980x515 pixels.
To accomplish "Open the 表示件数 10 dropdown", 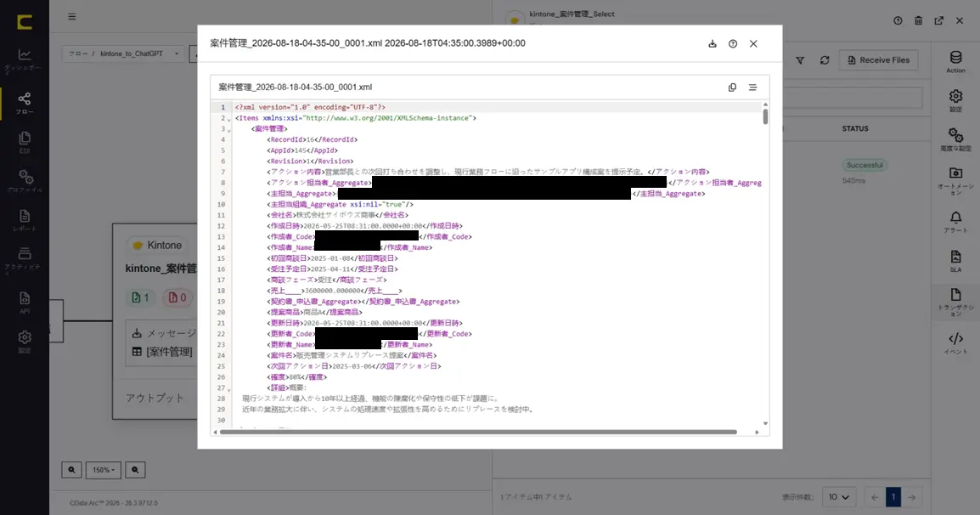I will [839, 497].
